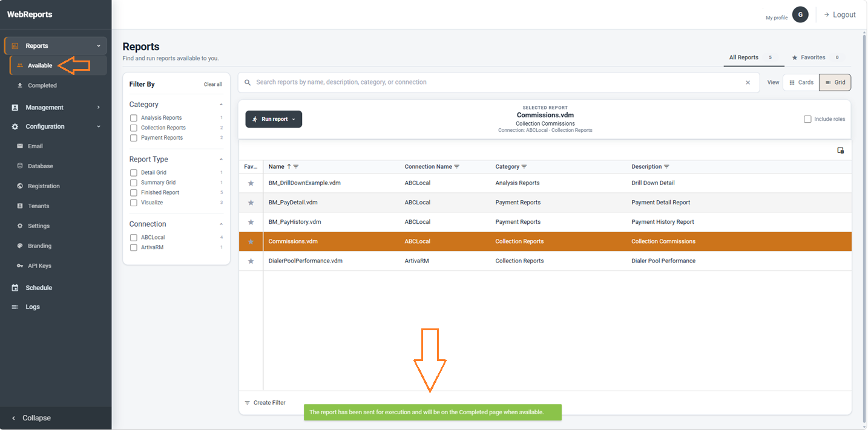868x430 pixels.
Task: Open the Completed reports page
Action: [x=42, y=86]
